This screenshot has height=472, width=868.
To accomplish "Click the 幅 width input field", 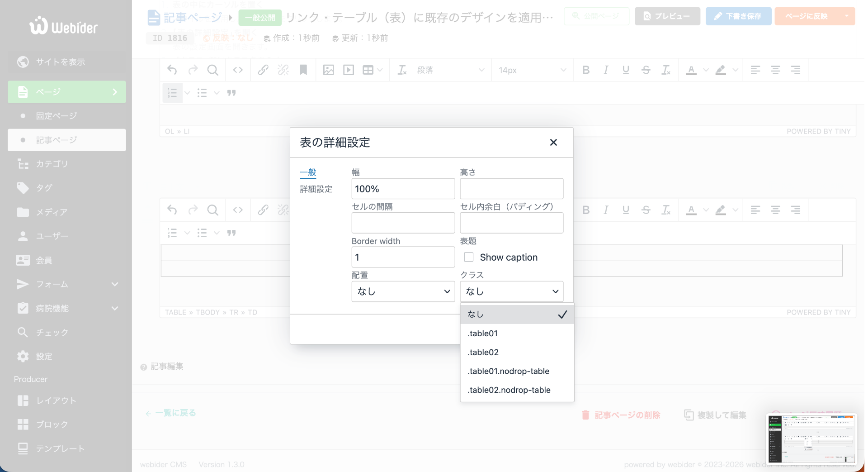I will click(403, 189).
